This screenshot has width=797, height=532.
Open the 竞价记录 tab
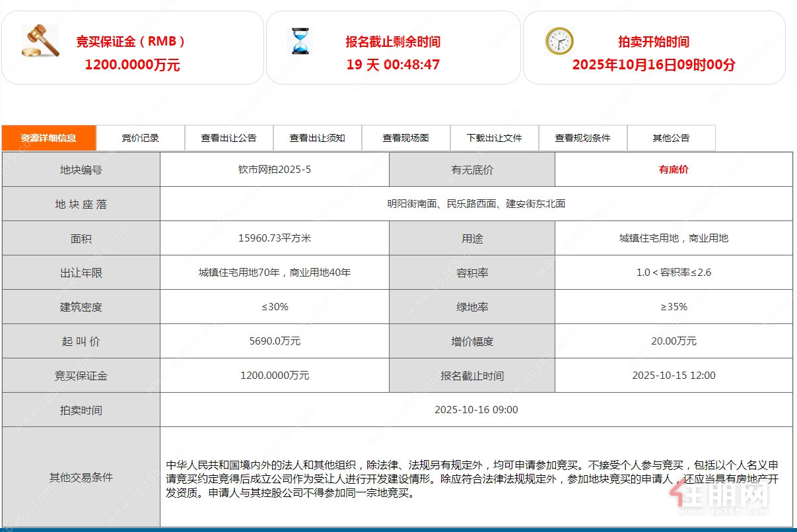click(x=141, y=138)
